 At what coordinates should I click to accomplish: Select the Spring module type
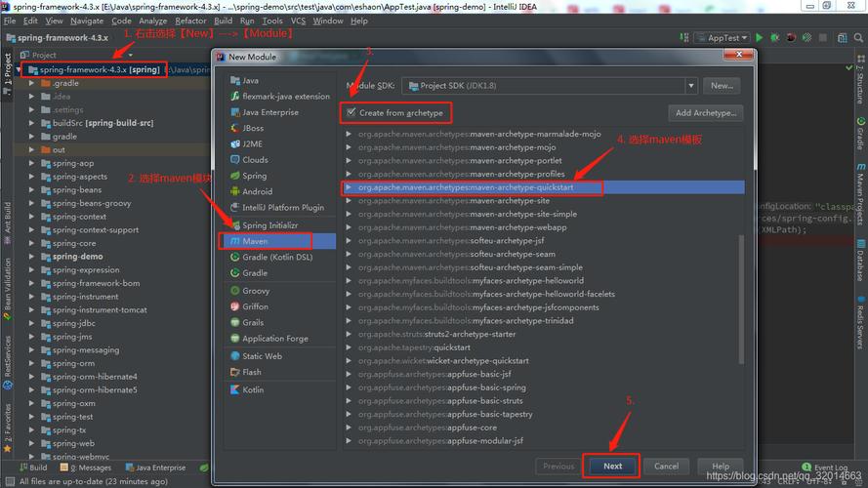(x=248, y=176)
